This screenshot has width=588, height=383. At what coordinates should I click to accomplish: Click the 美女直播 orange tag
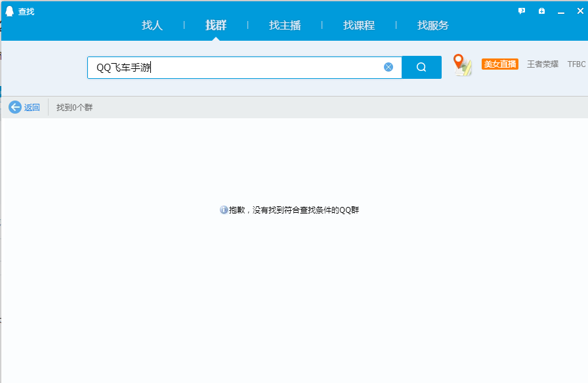coord(500,64)
